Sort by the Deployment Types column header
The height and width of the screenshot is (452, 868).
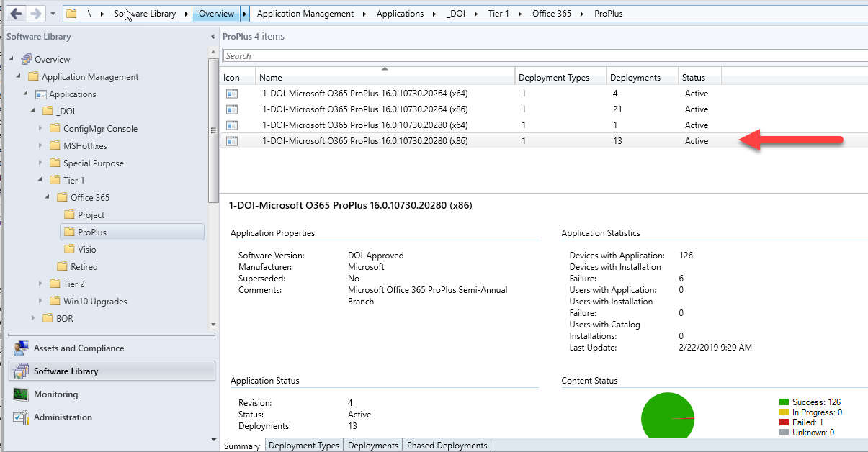(x=560, y=77)
